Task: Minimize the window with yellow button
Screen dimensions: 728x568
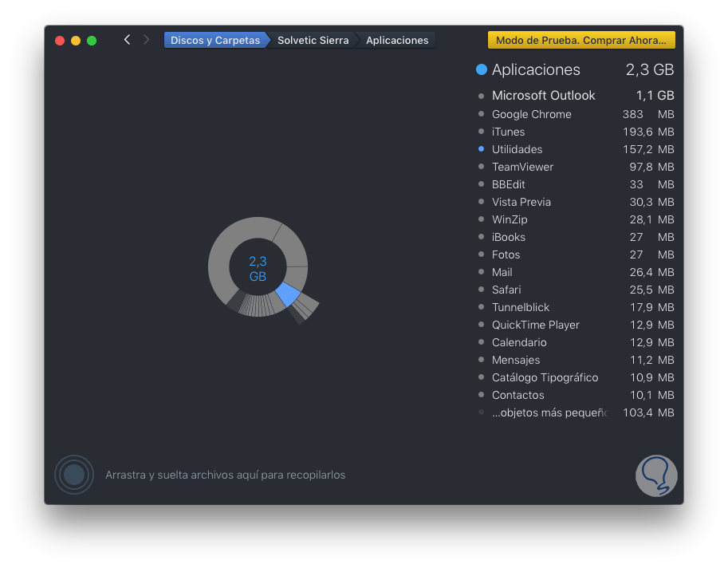Action: click(x=76, y=41)
